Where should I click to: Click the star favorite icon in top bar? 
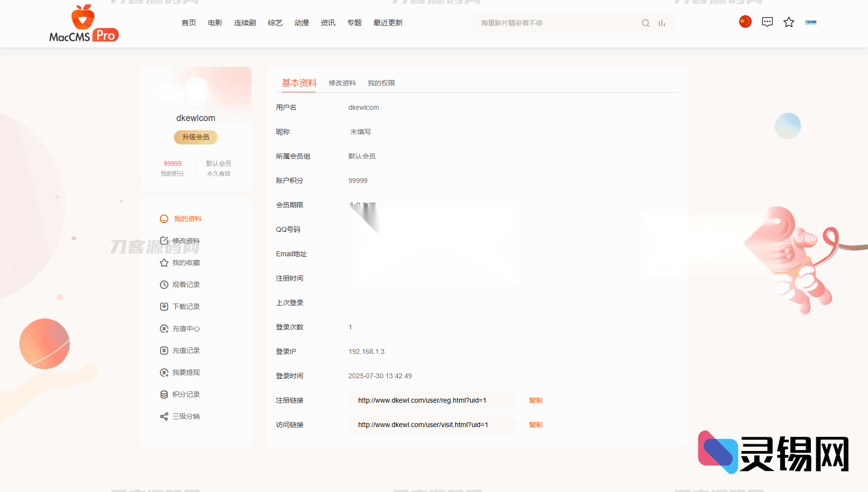(x=789, y=22)
